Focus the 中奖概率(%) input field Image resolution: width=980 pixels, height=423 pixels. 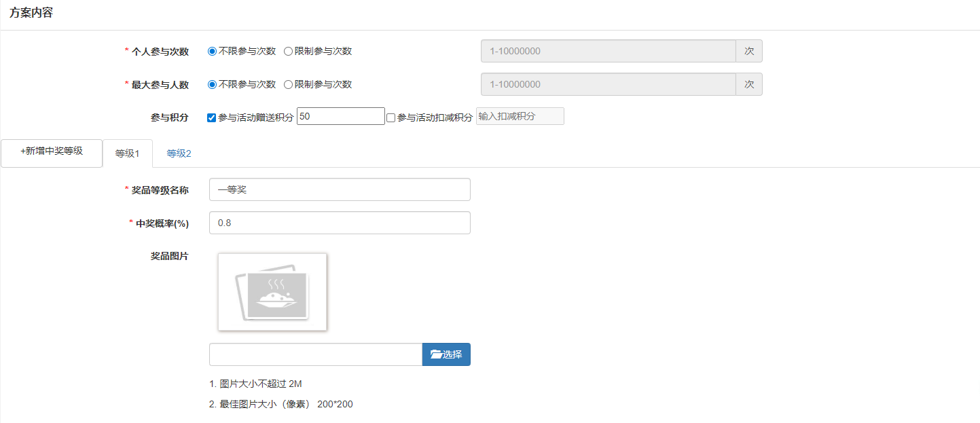coord(340,223)
